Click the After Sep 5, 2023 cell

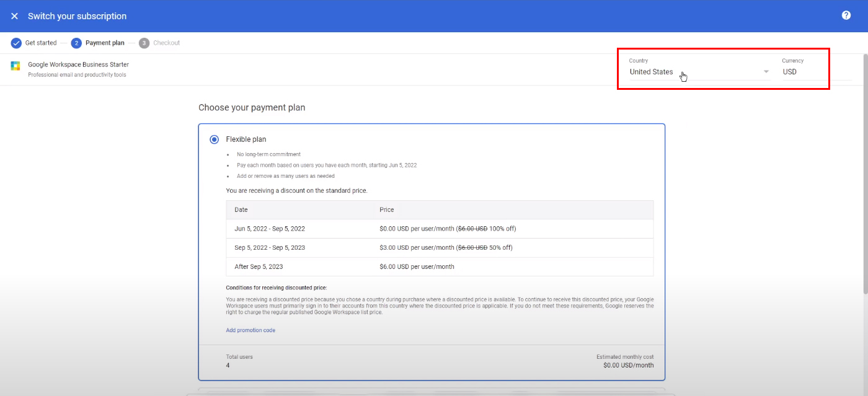pyautogui.click(x=259, y=266)
